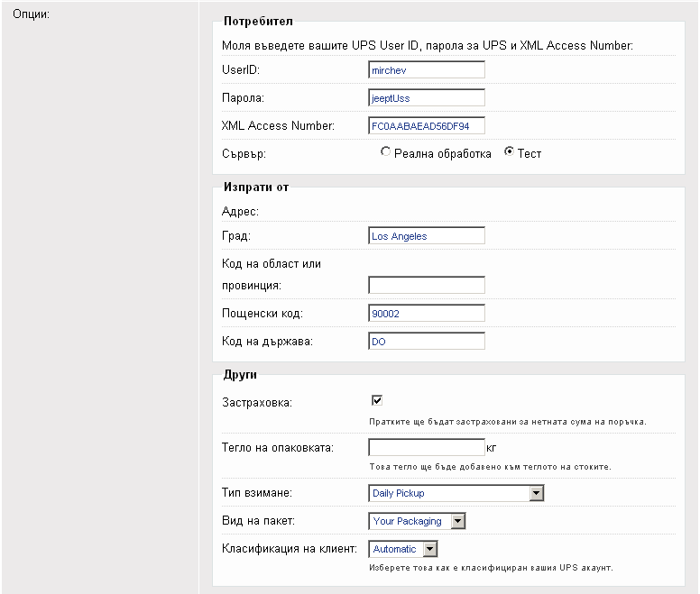Image resolution: width=700 pixels, height=594 pixels.
Task: Click the Пощенски код field
Action: point(426,314)
